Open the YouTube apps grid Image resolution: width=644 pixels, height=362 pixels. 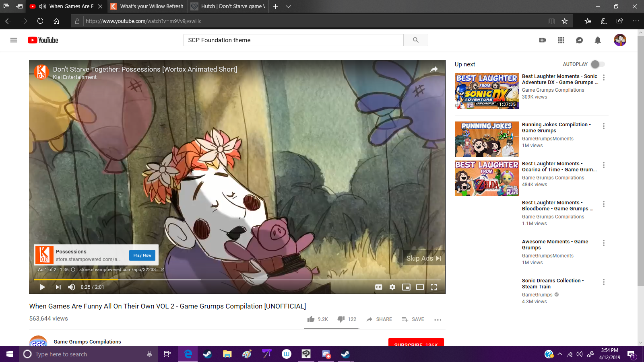click(561, 40)
